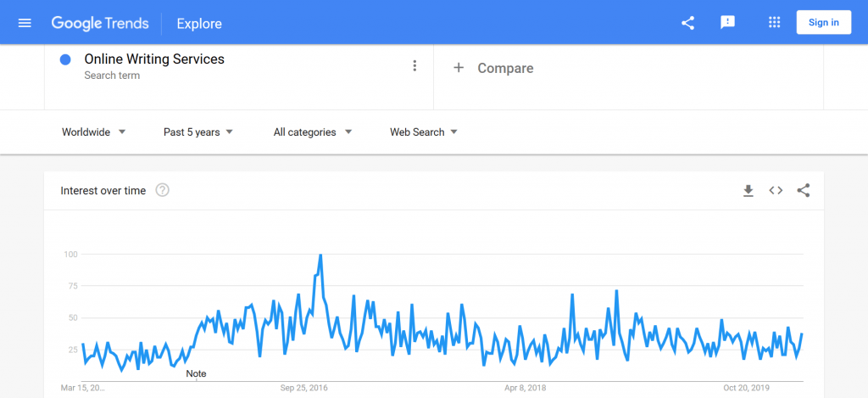Open the hamburger main menu
This screenshot has width=868, height=398.
pyautogui.click(x=25, y=23)
